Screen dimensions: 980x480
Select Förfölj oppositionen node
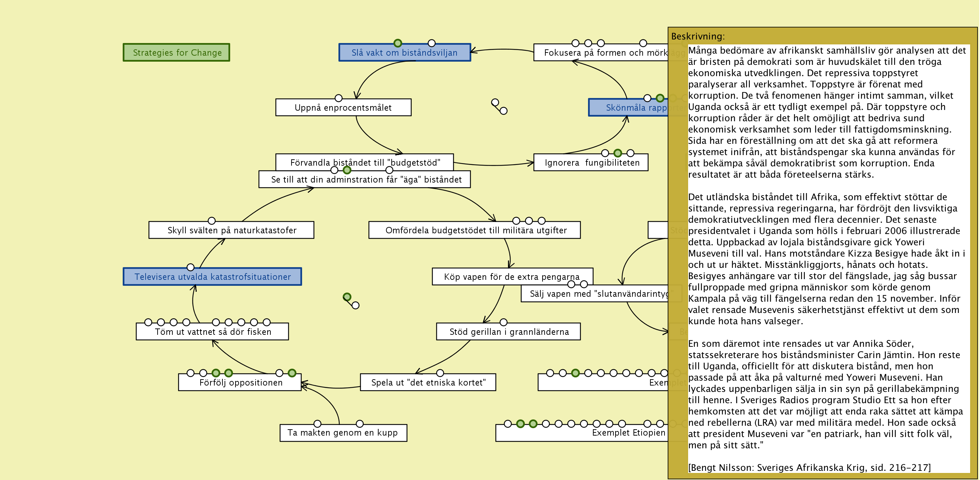(240, 383)
